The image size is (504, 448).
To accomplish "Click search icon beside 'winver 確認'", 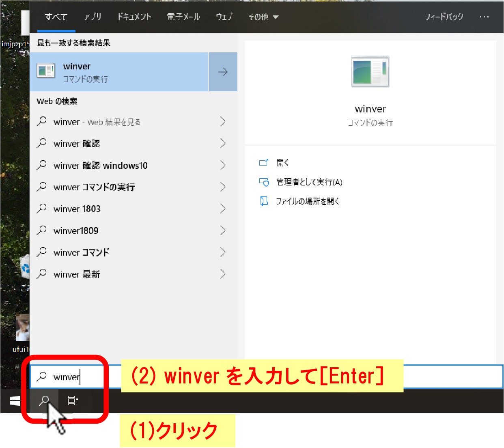I will (42, 143).
